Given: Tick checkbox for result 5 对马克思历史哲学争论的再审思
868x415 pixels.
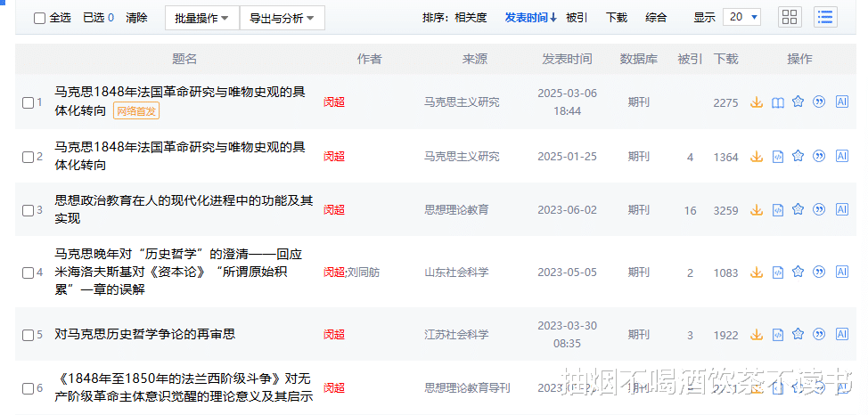Looking at the screenshot, I should click(28, 336).
